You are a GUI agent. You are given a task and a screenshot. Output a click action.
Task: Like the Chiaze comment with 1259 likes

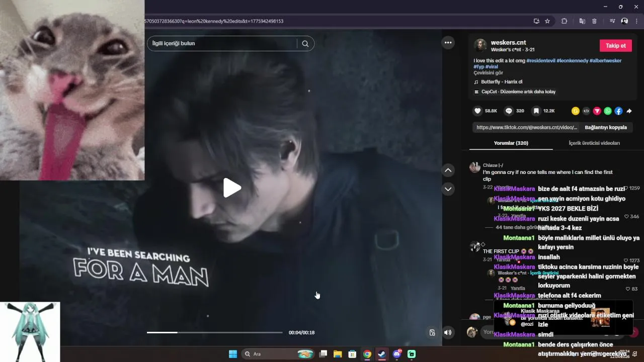click(x=626, y=188)
